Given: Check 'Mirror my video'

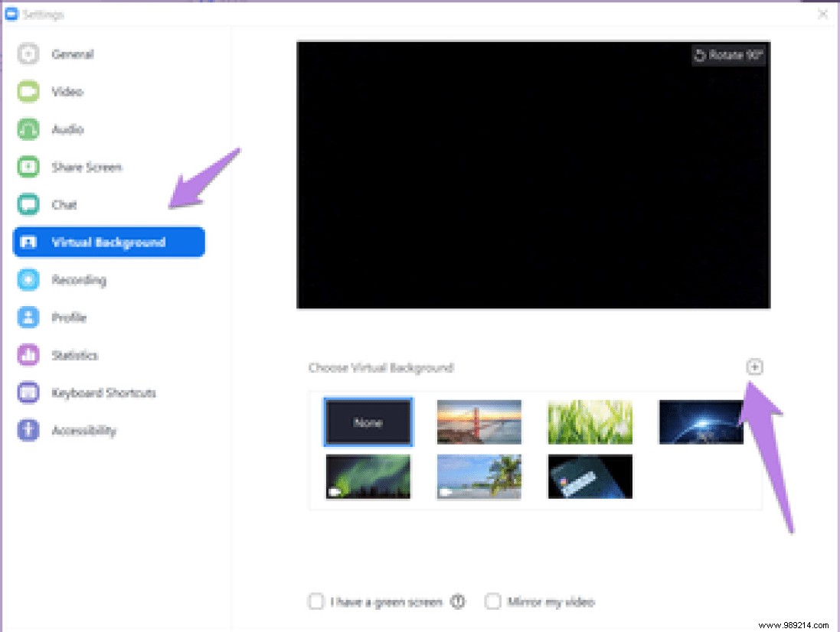Looking at the screenshot, I should pyautogui.click(x=493, y=601).
